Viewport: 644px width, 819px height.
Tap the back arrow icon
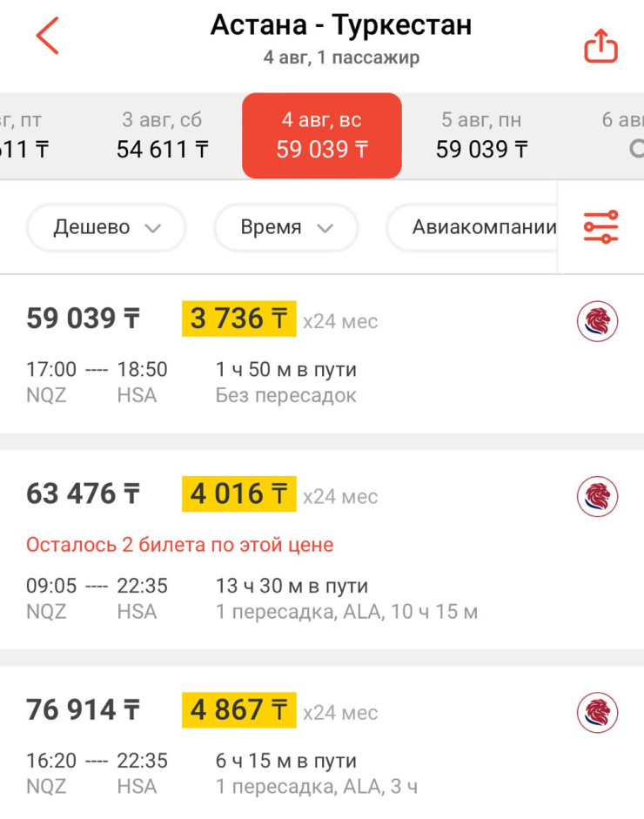(48, 36)
